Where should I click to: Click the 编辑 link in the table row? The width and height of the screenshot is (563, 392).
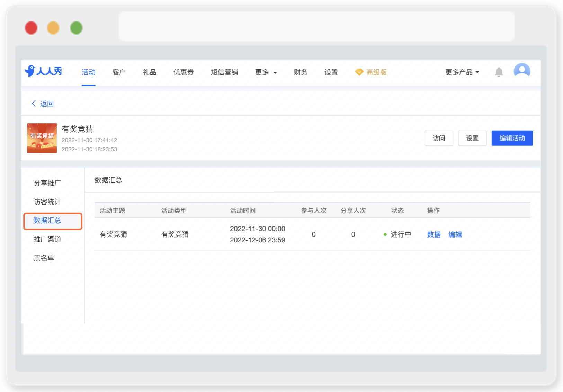(x=455, y=234)
